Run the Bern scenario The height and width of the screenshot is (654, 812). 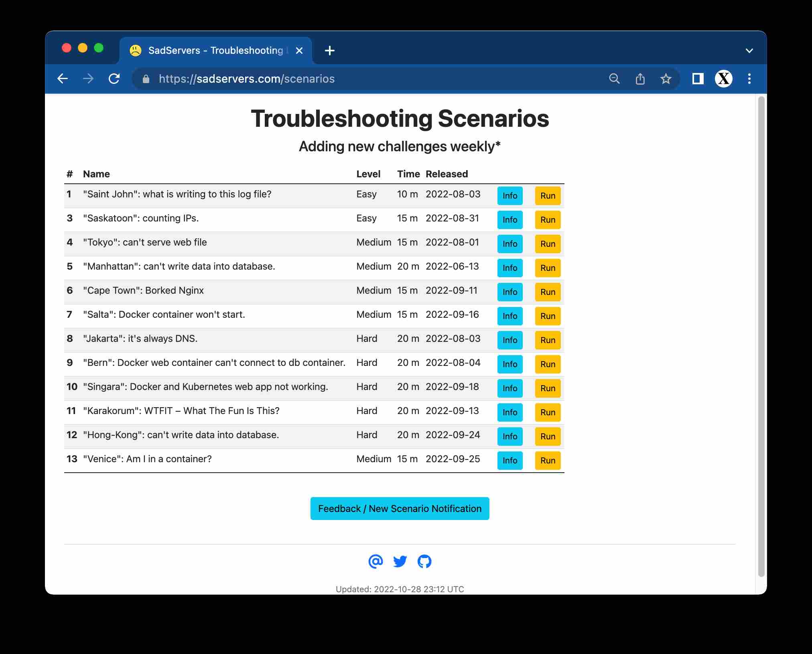548,364
